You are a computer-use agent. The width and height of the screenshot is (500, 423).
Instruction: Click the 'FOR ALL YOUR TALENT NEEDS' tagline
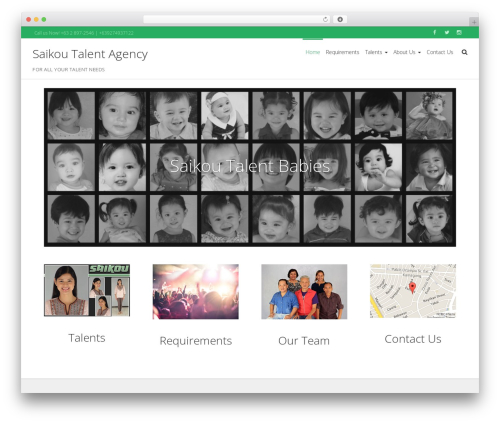69,69
